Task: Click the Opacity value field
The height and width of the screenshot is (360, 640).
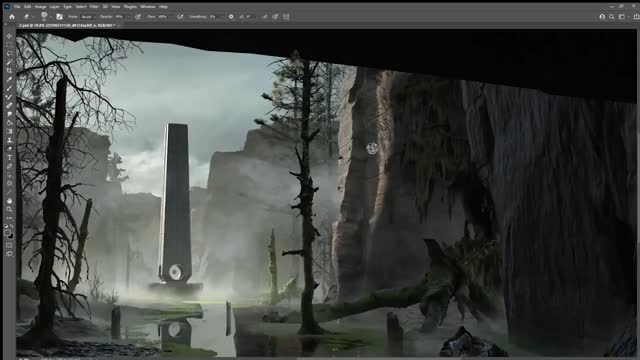Action: coord(119,17)
